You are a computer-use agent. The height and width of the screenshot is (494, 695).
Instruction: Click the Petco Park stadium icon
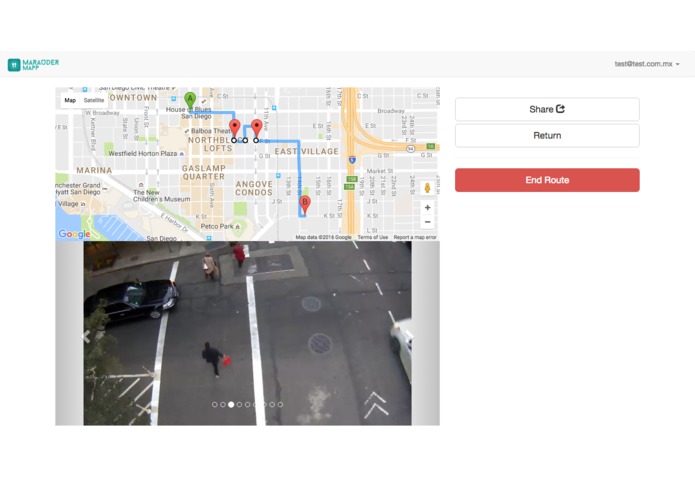tap(238, 227)
